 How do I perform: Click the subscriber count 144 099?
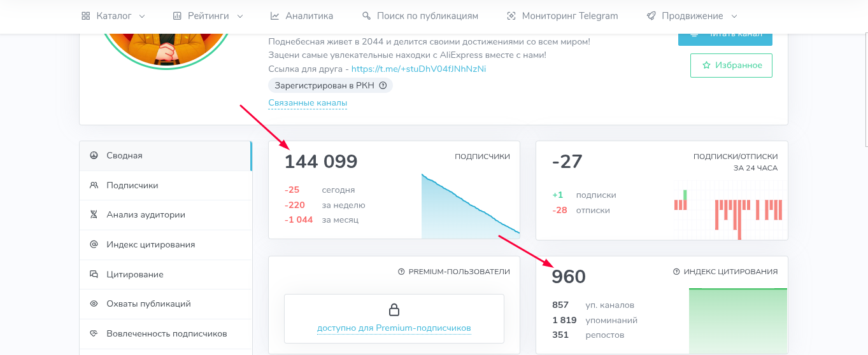(x=321, y=162)
